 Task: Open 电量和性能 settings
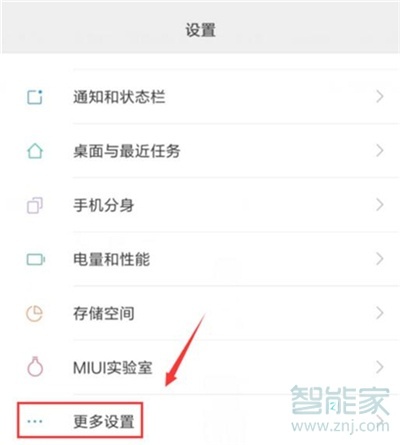pos(200,259)
